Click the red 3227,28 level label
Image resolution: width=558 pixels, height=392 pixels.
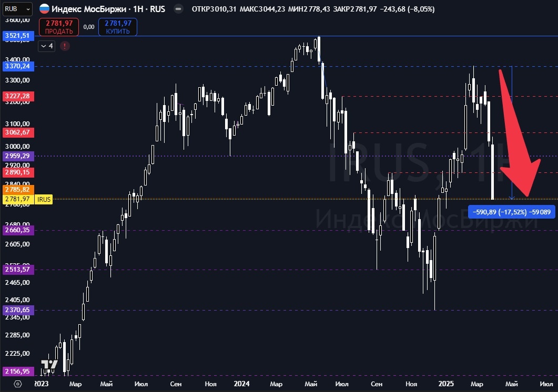pyautogui.click(x=18, y=96)
